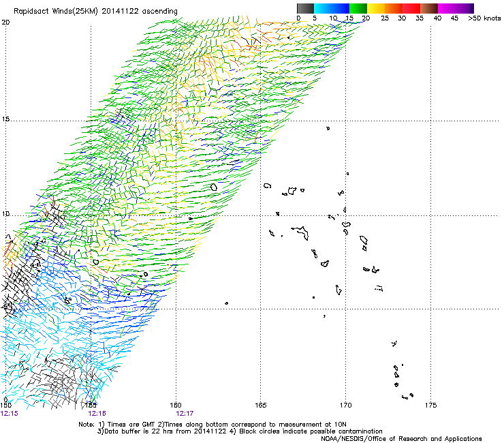The height and width of the screenshot is (443, 504).
Task: Click the 'NOAA/NESDIS/Office of Research and Applications' credit
Action: (x=401, y=439)
